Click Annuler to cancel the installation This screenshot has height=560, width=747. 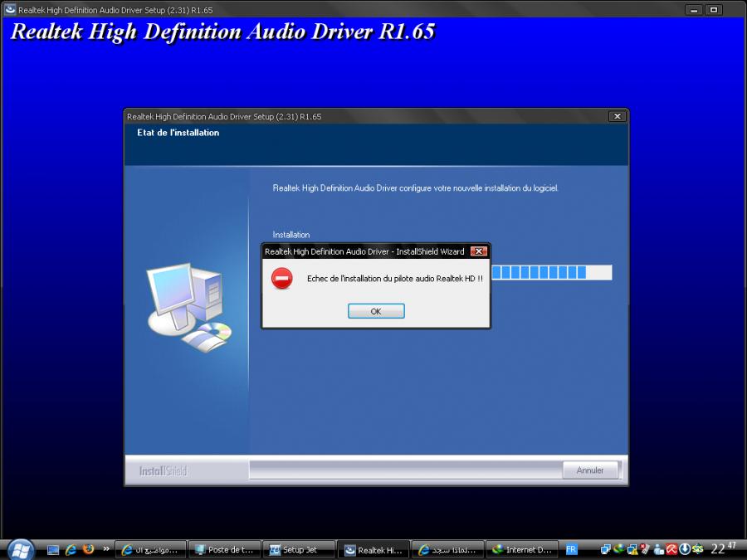click(589, 470)
